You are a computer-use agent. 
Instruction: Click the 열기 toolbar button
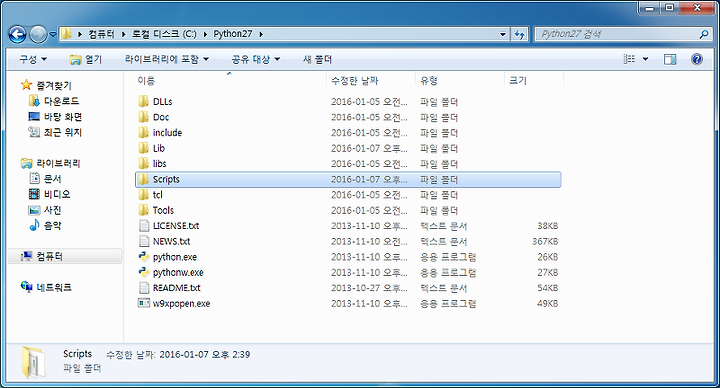[x=86, y=59]
